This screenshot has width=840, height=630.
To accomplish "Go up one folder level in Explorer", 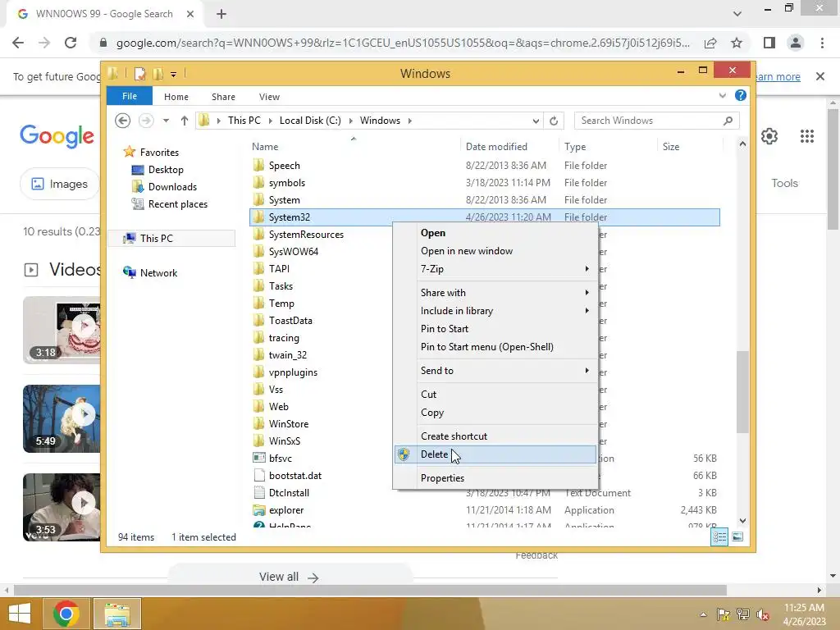I will 185,121.
